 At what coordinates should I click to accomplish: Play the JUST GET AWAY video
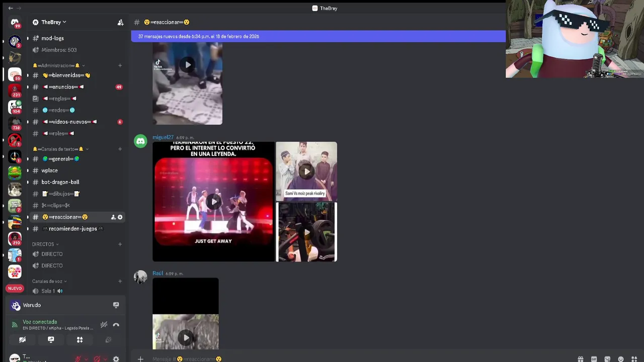point(214,202)
